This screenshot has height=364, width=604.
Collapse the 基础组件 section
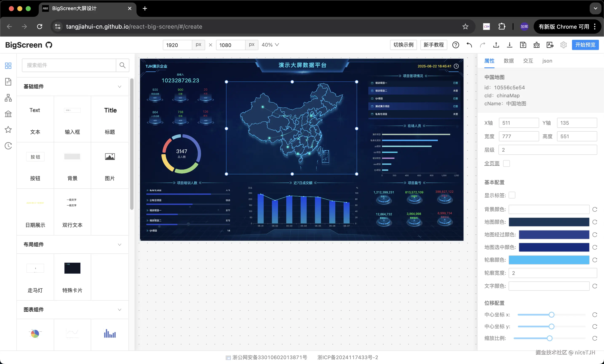pyautogui.click(x=119, y=87)
